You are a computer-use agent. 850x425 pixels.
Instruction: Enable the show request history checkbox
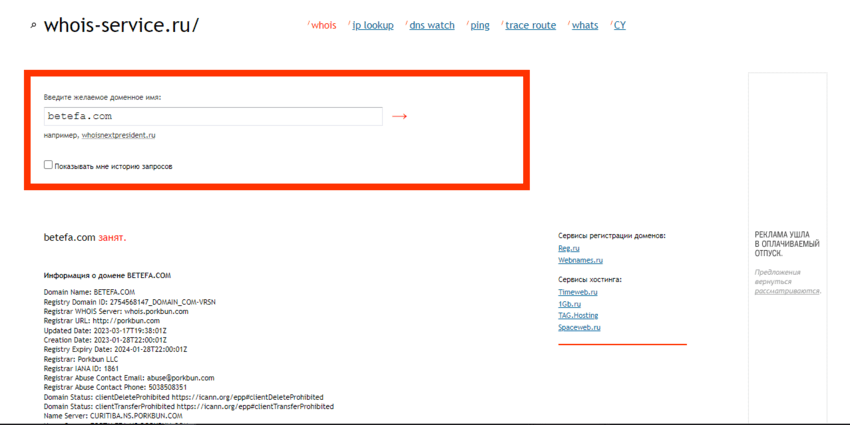48,165
